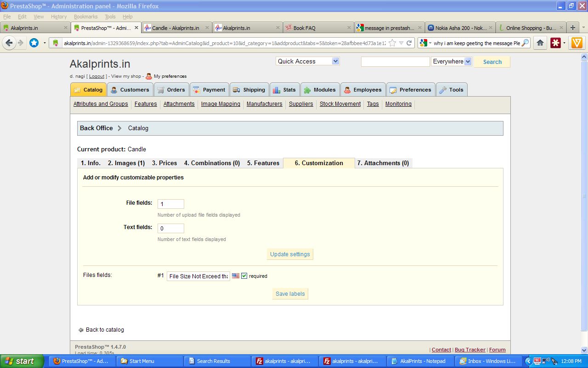This screenshot has width=588, height=368.
Task: Click the Firefox back arrow button
Action: pos(9,43)
